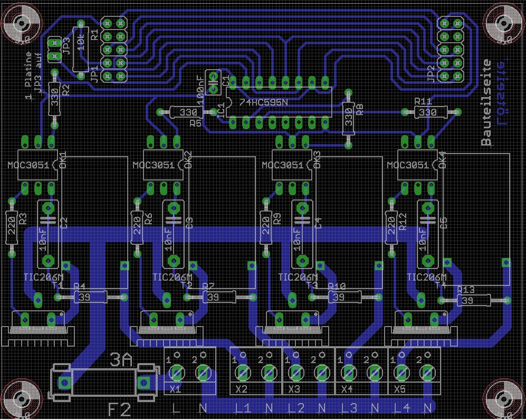The image size is (526, 420).
Task: Click the L1 silkscreen label
Action: pos(243,408)
